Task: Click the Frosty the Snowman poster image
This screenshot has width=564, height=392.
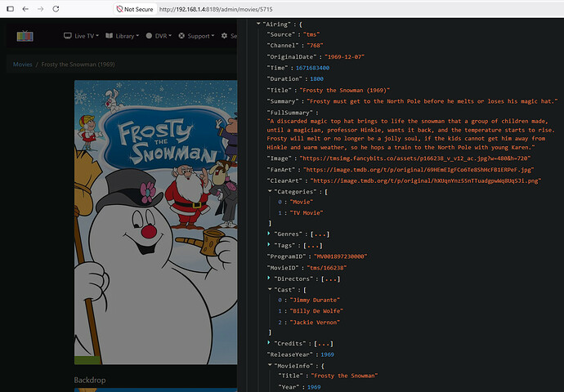Action: [x=156, y=222]
